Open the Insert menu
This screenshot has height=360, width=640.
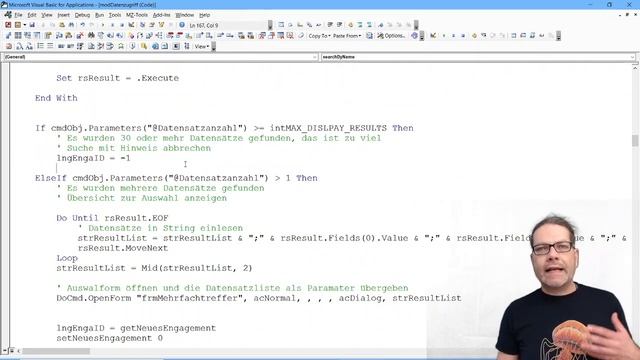click(63, 15)
